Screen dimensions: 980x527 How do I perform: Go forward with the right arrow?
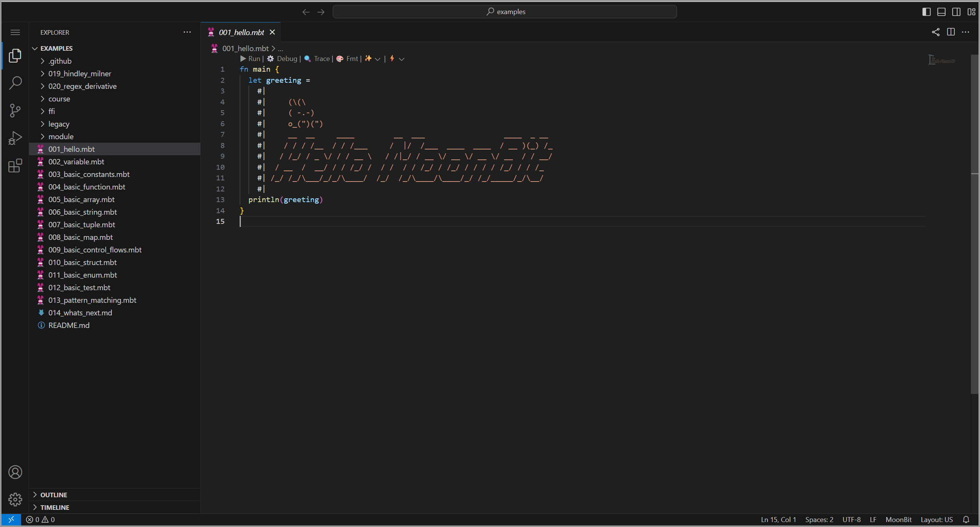coord(321,12)
